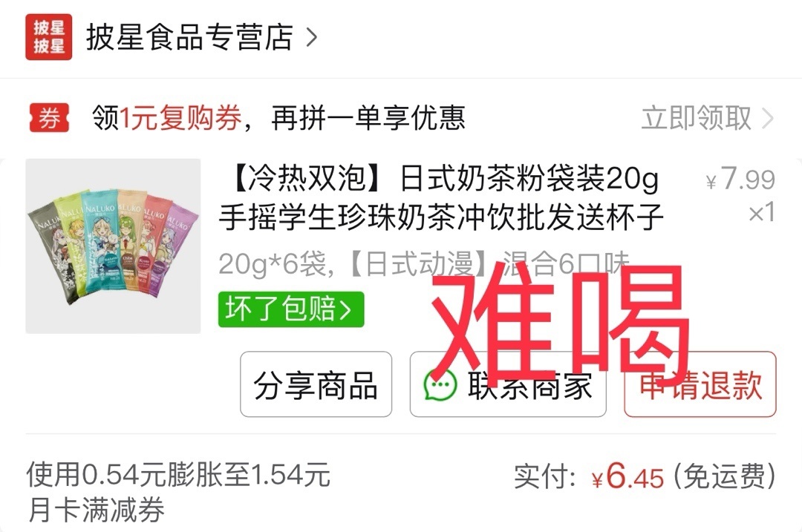Contact the seller via 联系商家
The height and width of the screenshot is (532, 802).
508,384
